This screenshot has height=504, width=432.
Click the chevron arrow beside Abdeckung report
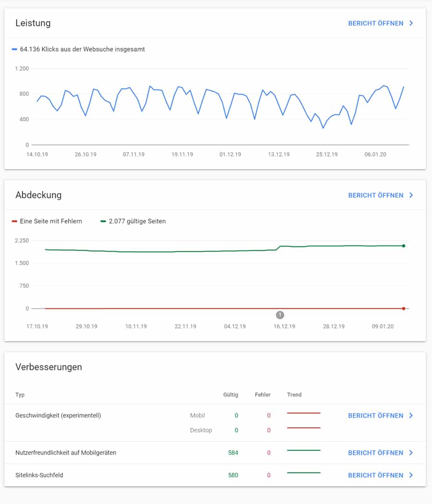[411, 195]
